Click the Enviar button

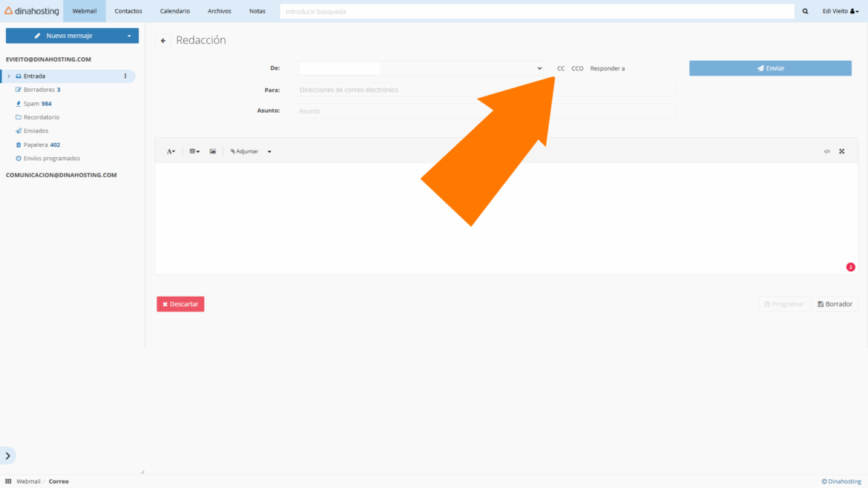coord(770,67)
